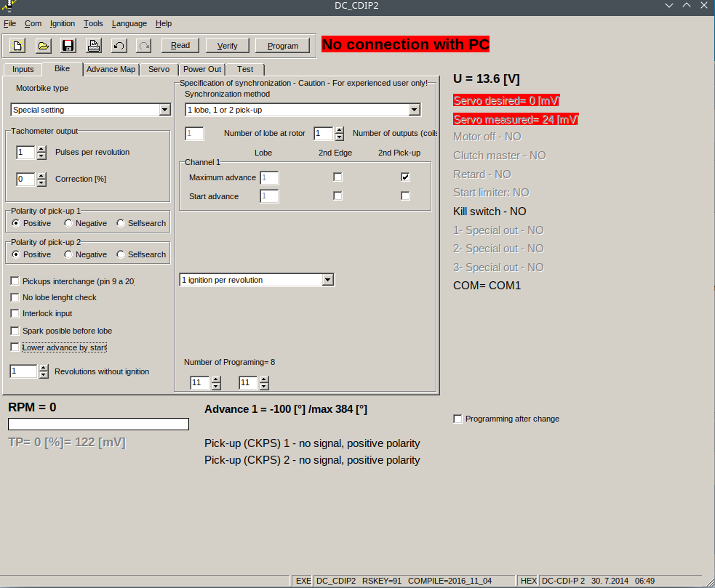715x588 pixels.
Task: Decrease Revolutions without ignition with down arrow
Action: point(44,375)
